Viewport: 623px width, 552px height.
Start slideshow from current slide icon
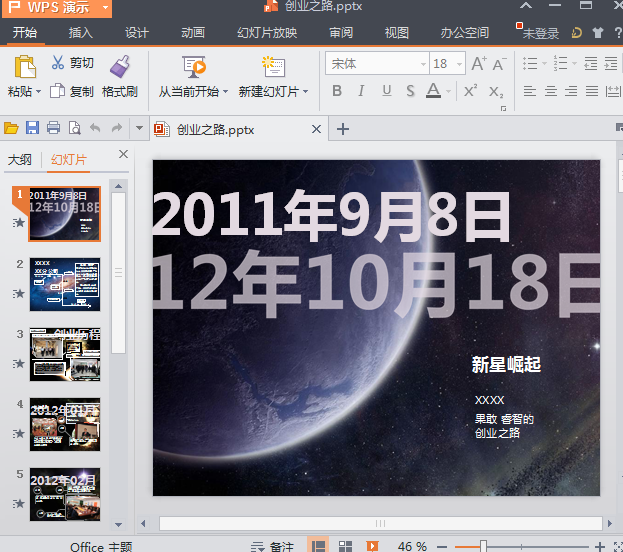(x=194, y=67)
